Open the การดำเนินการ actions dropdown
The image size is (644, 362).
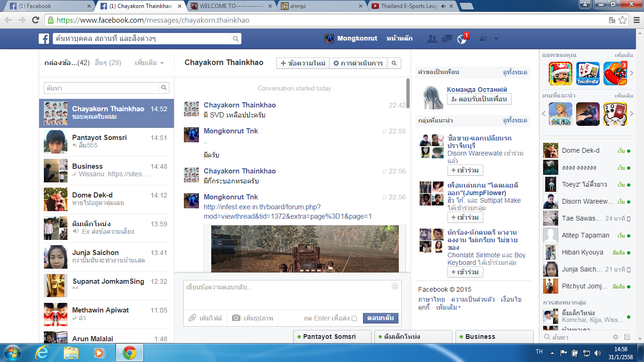[x=358, y=63]
